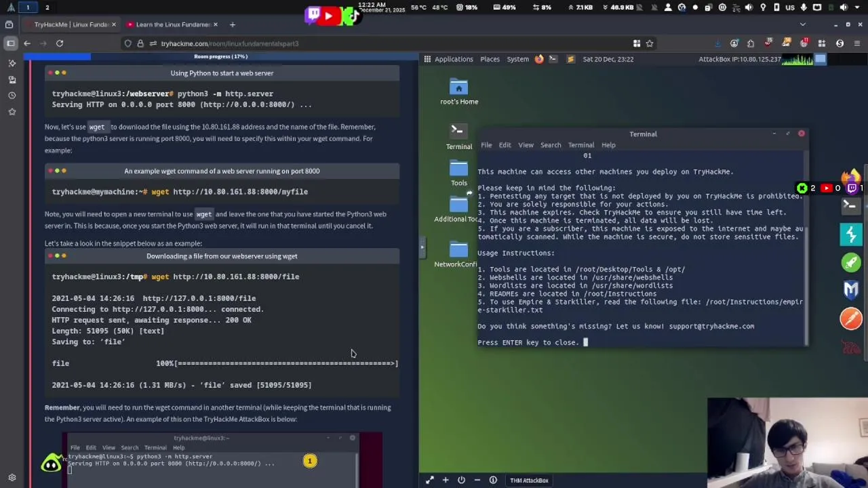The image size is (868, 488).
Task: Click the wget http://10.80.161.88:8000/myfile command text
Action: [229, 192]
